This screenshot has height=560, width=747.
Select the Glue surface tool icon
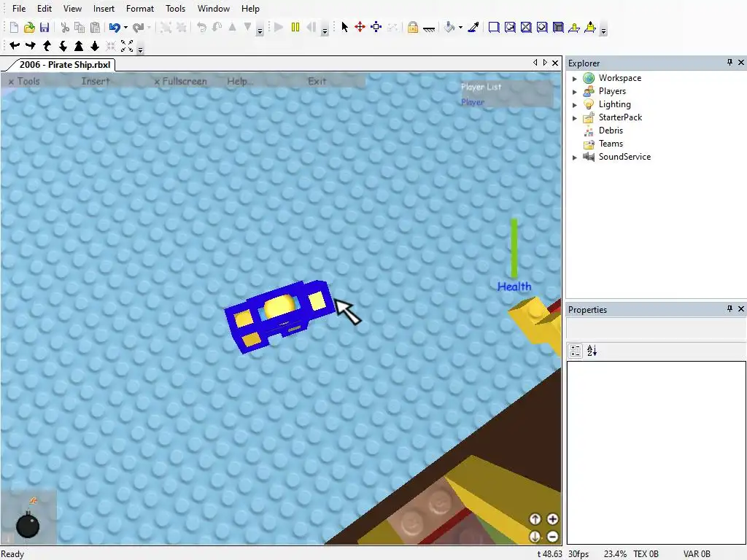point(510,27)
